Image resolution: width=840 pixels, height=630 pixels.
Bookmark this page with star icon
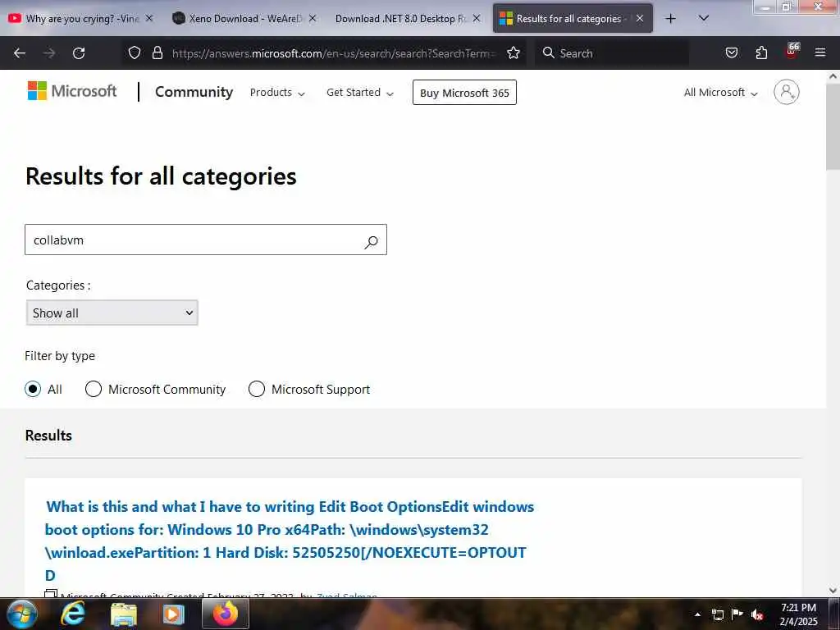pyautogui.click(x=514, y=52)
